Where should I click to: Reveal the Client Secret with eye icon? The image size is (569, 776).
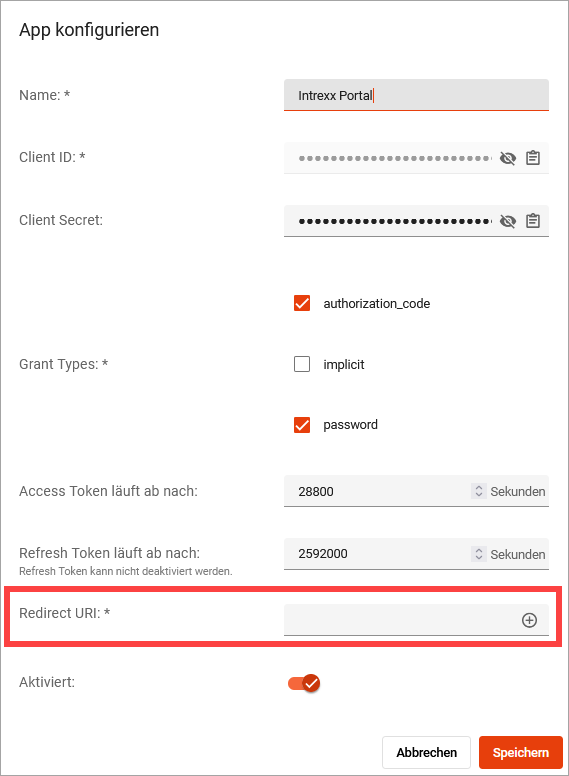(508, 221)
